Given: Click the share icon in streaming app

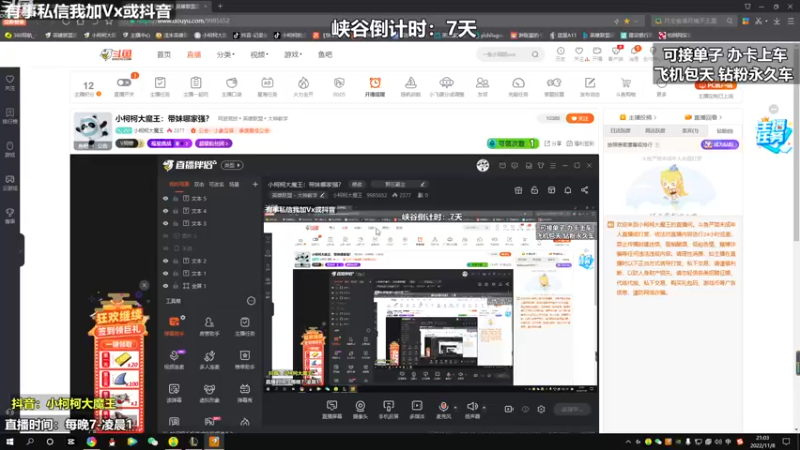Looking at the screenshot, I should 585,190.
